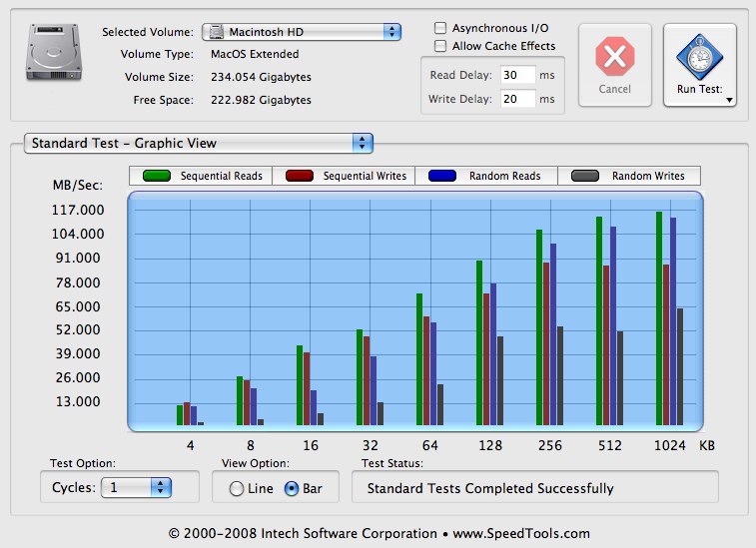Click the 1024 KB x-axis label
This screenshot has height=548, width=756.
pyautogui.click(x=670, y=445)
